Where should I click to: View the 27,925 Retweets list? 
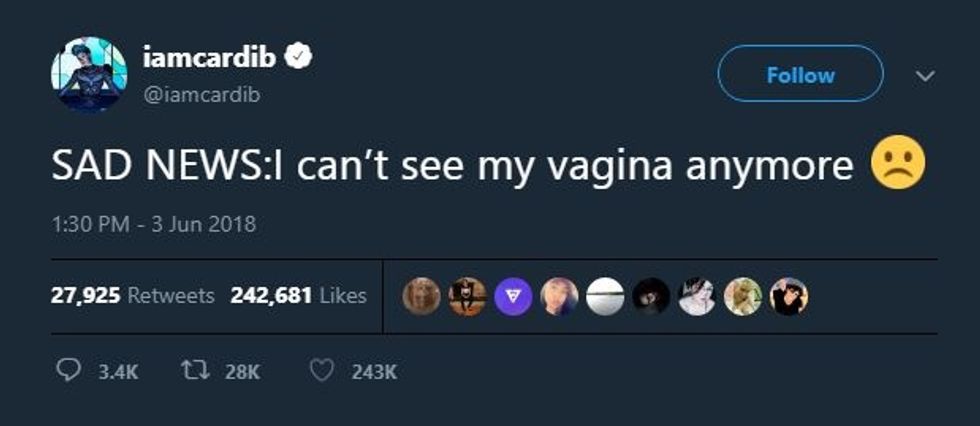point(133,296)
